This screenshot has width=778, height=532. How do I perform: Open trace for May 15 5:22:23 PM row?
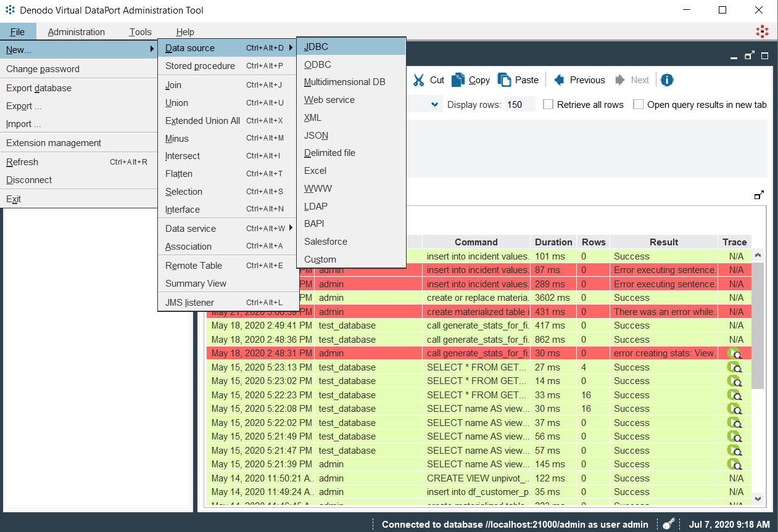[x=734, y=395]
